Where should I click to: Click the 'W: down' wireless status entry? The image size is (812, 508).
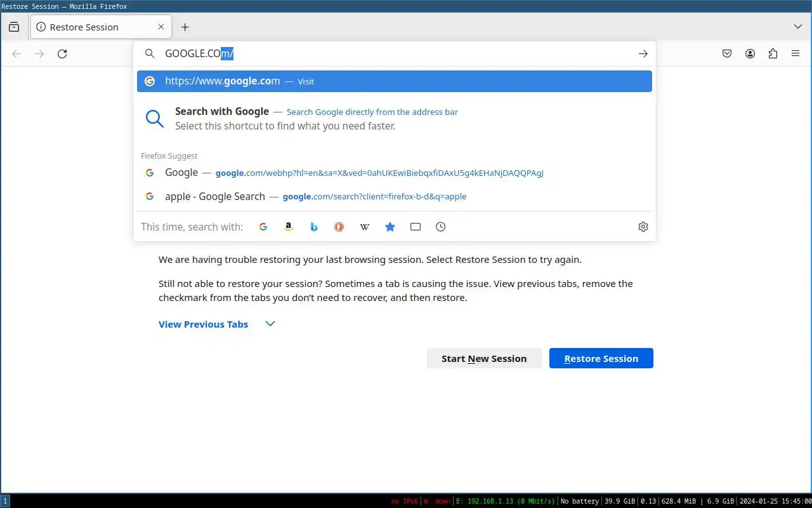pyautogui.click(x=437, y=502)
